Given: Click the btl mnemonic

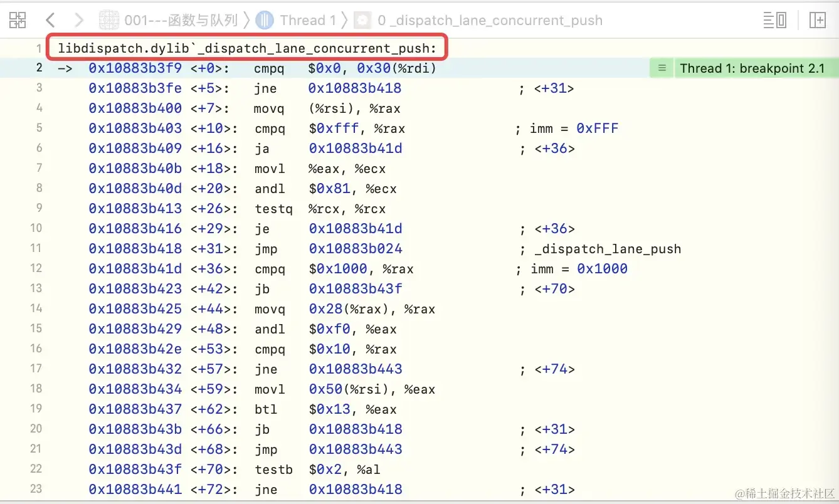Looking at the screenshot, I should pos(265,409).
